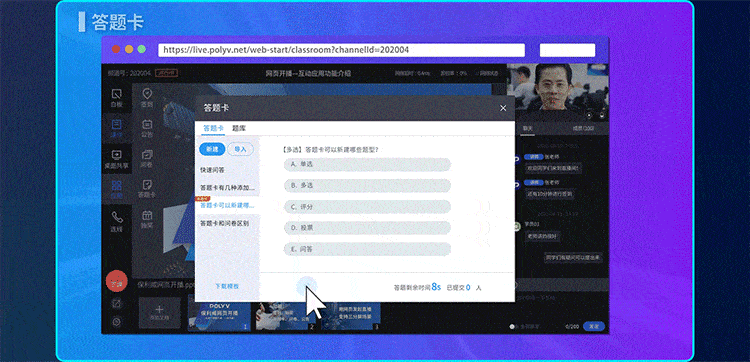
Task: Click chat message 欢迎同学们来到直播间
Action: (553, 169)
